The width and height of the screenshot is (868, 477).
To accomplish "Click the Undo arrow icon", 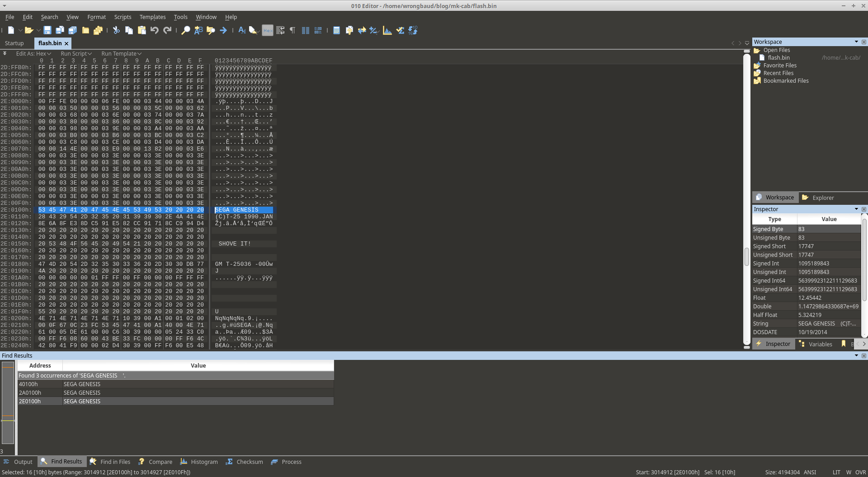I will 155,30.
